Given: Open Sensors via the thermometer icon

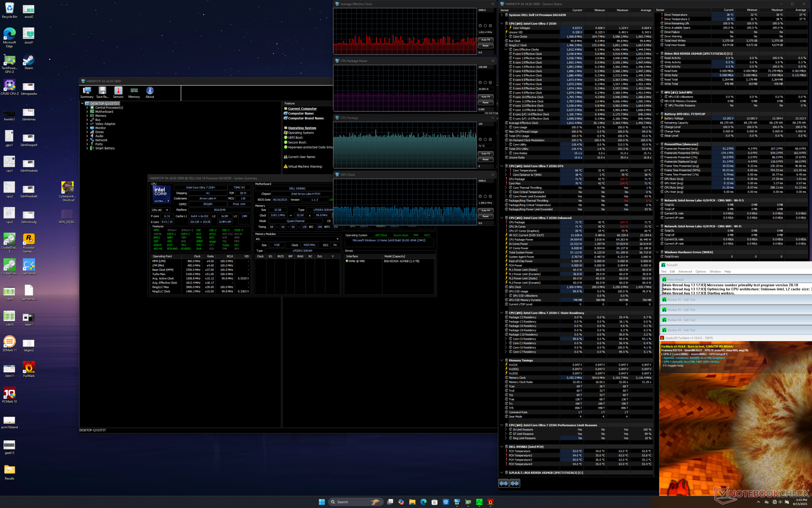Looking at the screenshot, I should 118,92.
